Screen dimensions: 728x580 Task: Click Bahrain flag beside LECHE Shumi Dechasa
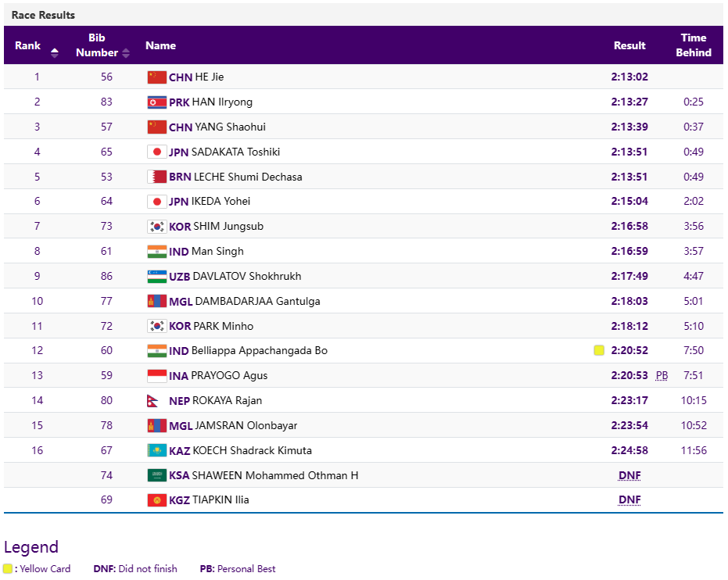[157, 177]
